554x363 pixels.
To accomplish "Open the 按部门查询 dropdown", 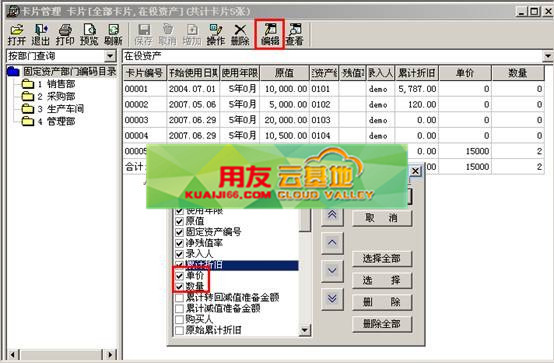I will [110, 56].
